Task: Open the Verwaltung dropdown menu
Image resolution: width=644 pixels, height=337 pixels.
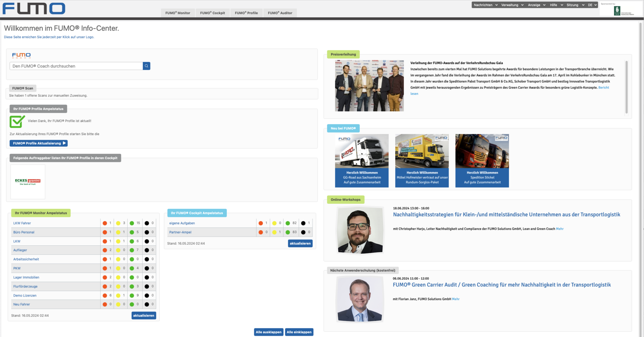Action: pyautogui.click(x=512, y=5)
